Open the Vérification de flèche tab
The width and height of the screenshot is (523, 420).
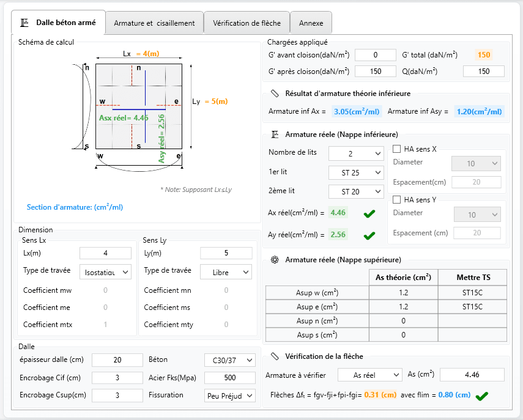point(247,23)
